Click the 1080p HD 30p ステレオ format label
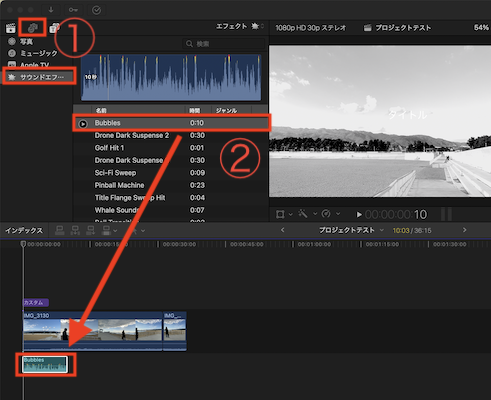This screenshot has height=400, width=491. [311, 28]
